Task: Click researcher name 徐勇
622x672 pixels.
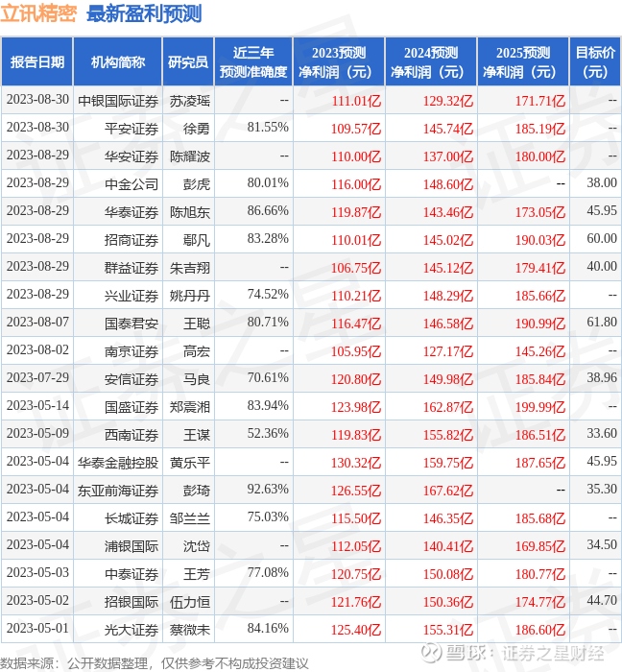Action: coord(197,129)
